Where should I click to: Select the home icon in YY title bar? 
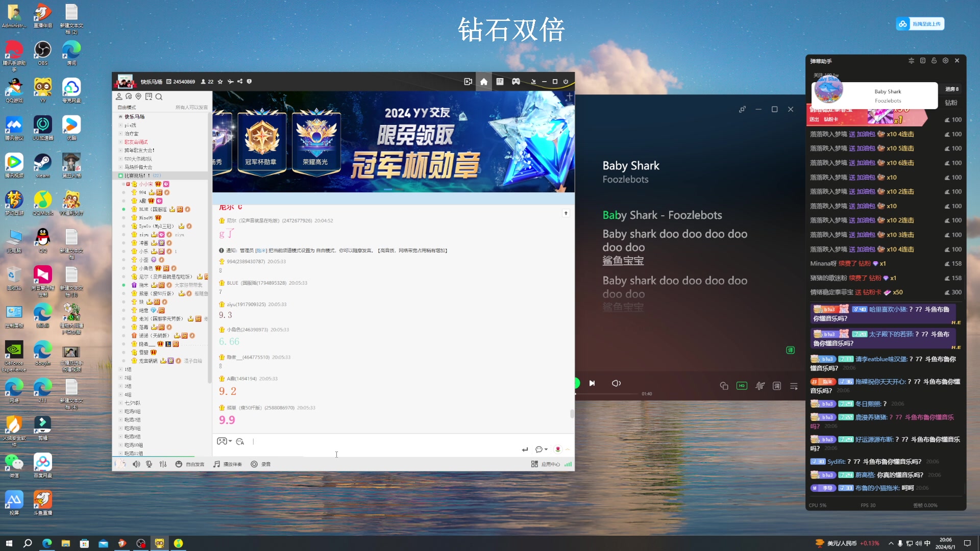click(x=483, y=81)
